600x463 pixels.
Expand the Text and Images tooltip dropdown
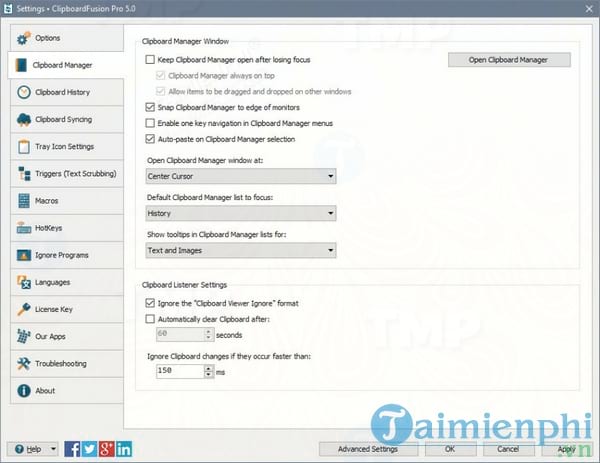[x=329, y=250]
